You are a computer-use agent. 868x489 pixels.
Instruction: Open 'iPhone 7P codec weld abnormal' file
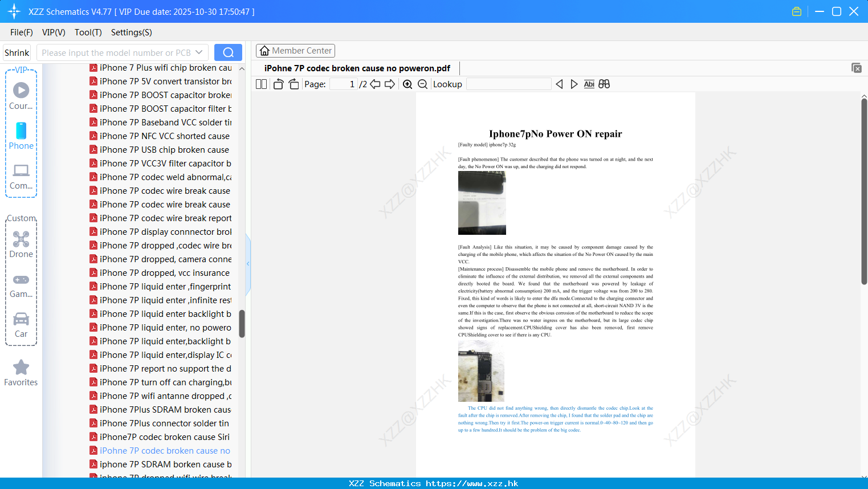[x=161, y=177]
